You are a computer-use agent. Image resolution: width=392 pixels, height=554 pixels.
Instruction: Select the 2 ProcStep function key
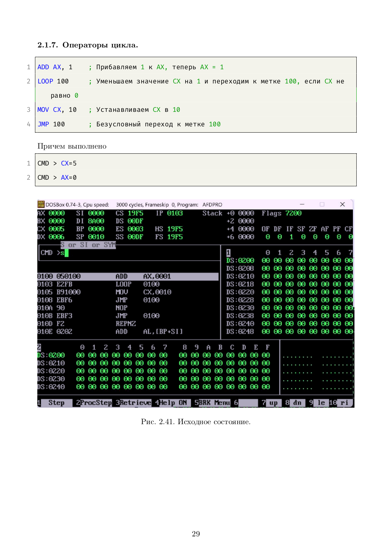coord(94,403)
